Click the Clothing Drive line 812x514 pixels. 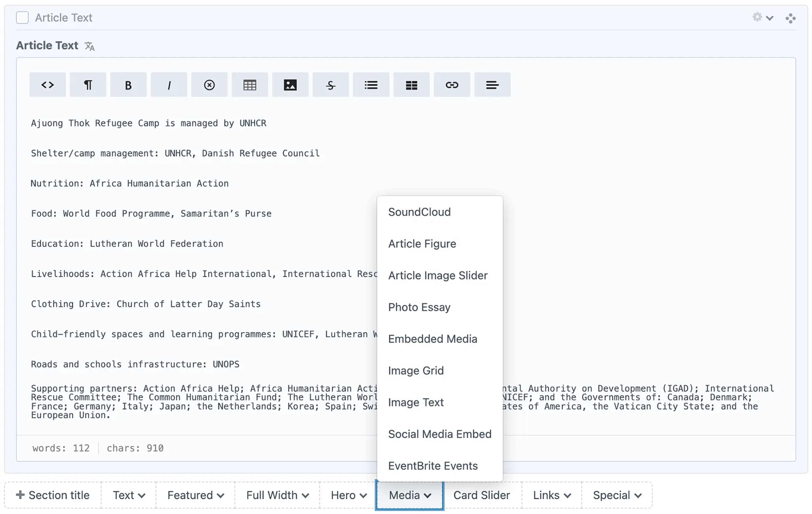(146, 304)
